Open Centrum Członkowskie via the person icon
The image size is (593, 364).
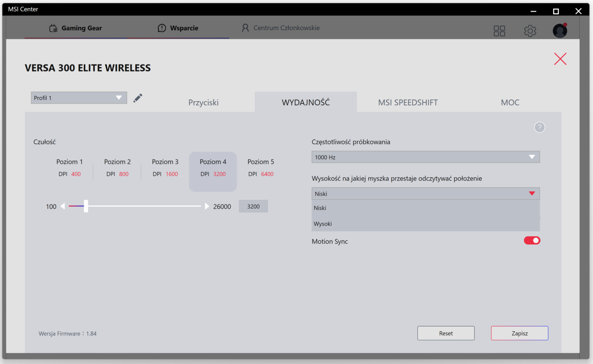click(x=245, y=27)
